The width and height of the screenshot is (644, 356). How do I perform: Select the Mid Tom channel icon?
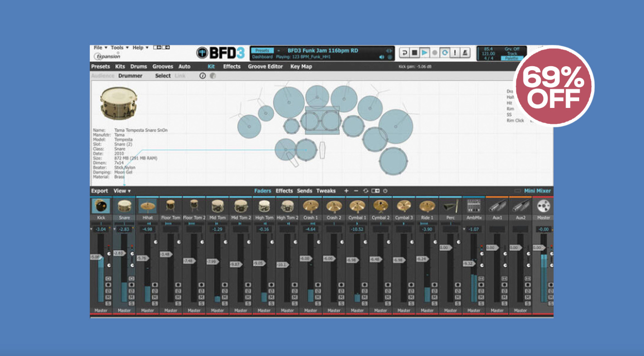[x=218, y=206]
